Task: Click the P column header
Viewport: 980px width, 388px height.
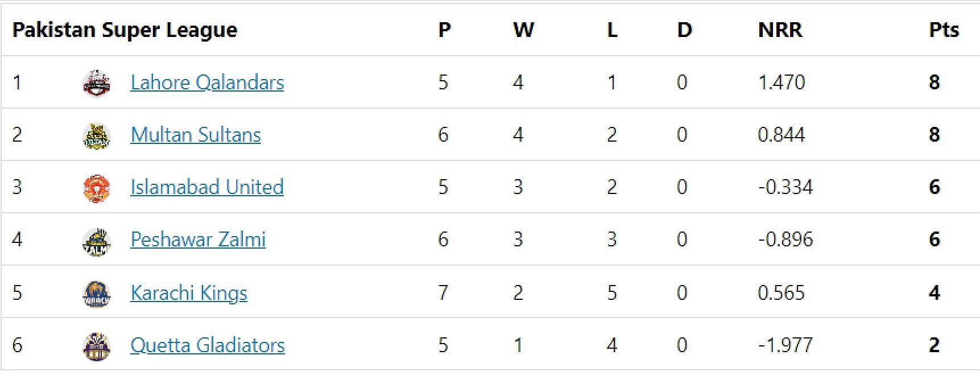Action: (x=444, y=30)
